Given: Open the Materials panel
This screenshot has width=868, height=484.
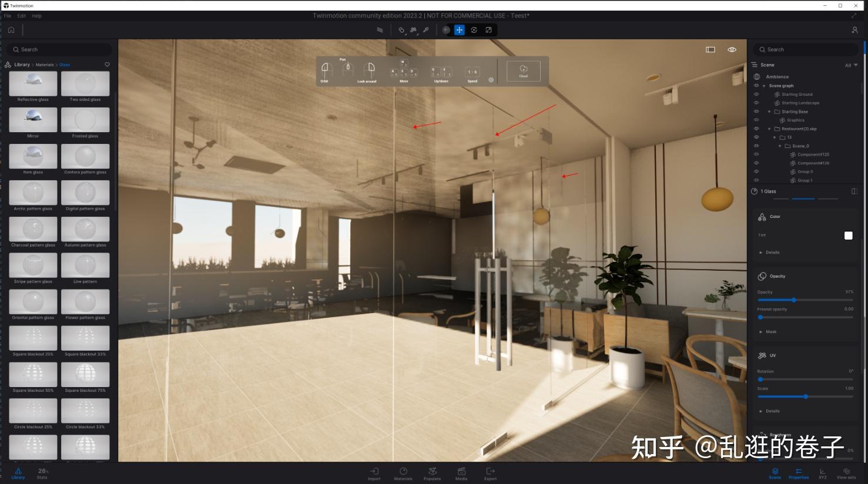Looking at the screenshot, I should pos(403,473).
